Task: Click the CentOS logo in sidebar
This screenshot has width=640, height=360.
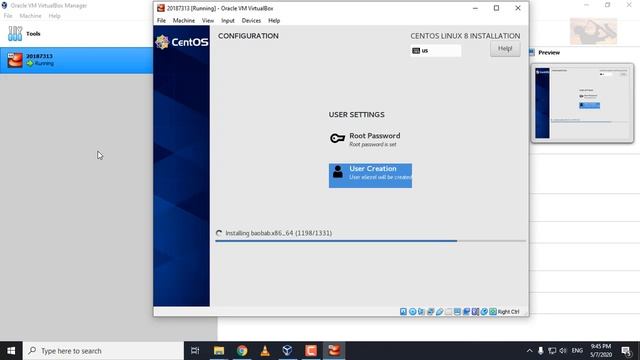Action: click(x=182, y=42)
